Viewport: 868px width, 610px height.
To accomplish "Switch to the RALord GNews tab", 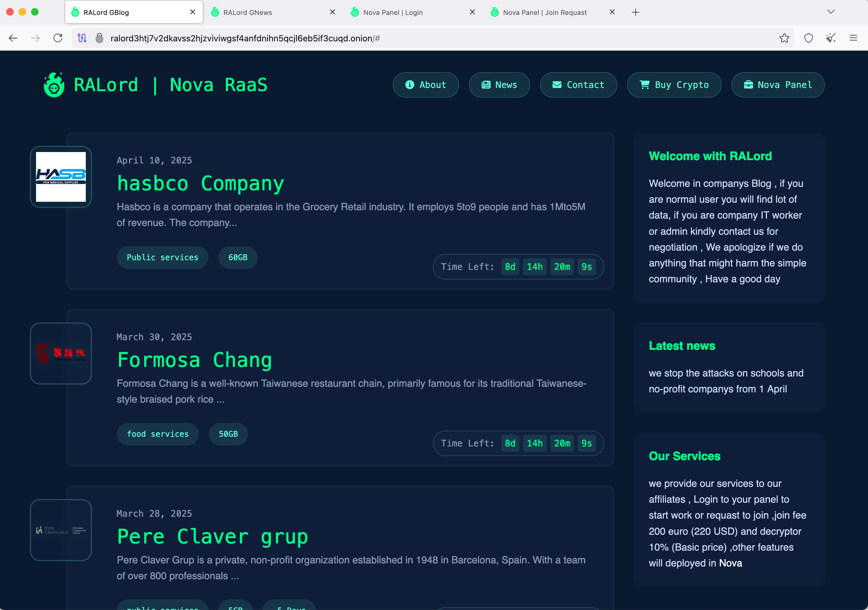I will pyautogui.click(x=248, y=12).
